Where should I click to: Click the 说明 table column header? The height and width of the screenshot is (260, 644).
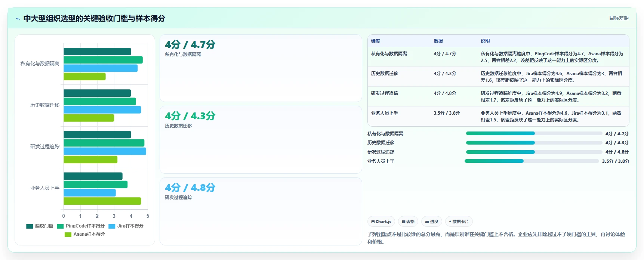click(485, 41)
